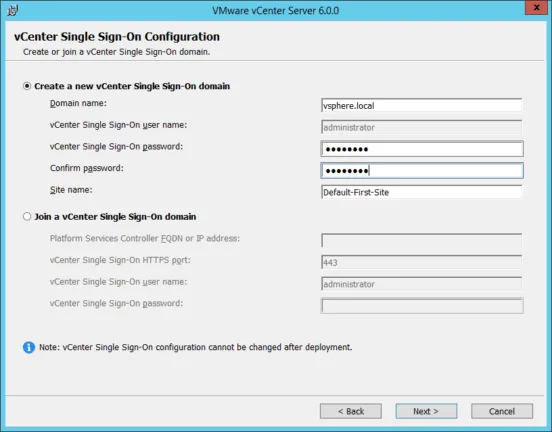Click the 'vCenter Single Sign-On HTTPS port:' label

click(x=120, y=260)
